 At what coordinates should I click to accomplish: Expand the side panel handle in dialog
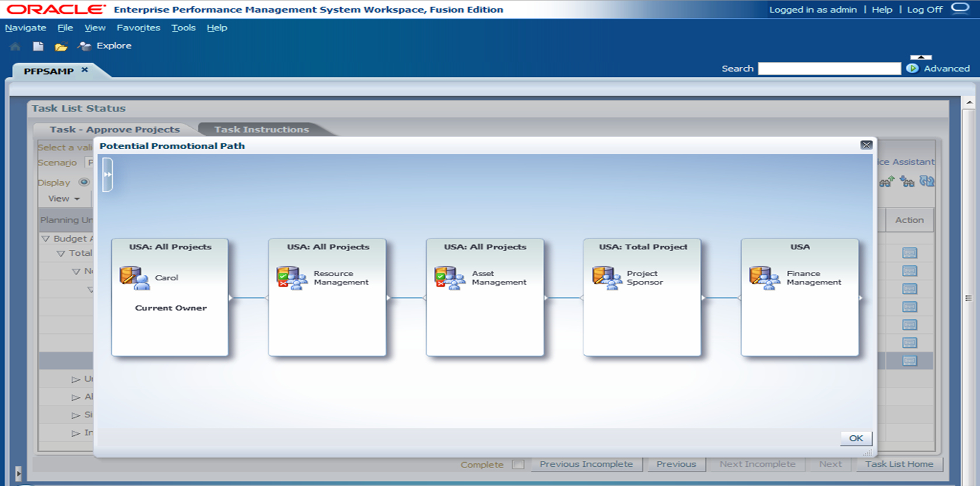[107, 174]
